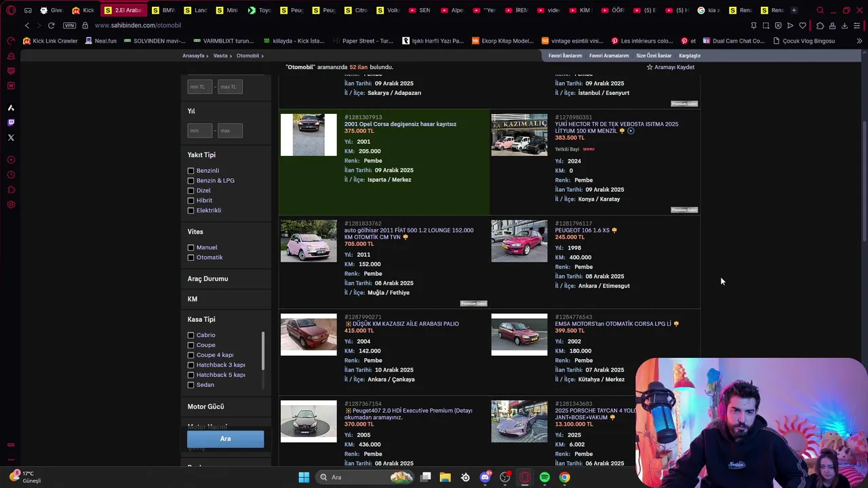Viewport: 868px width, 488px height.
Task: Open Spotify from the taskbar
Action: click(545, 477)
